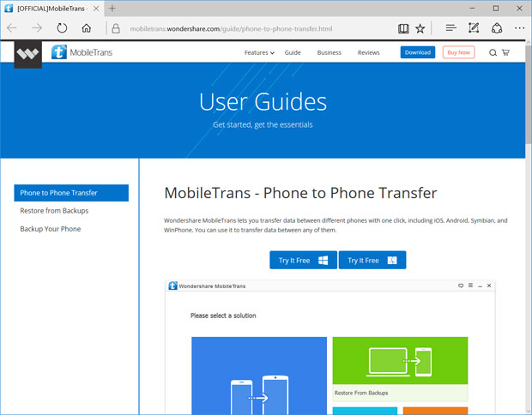This screenshot has width=532, height=415.
Task: Click the browser forward arrow
Action: pos(37,28)
